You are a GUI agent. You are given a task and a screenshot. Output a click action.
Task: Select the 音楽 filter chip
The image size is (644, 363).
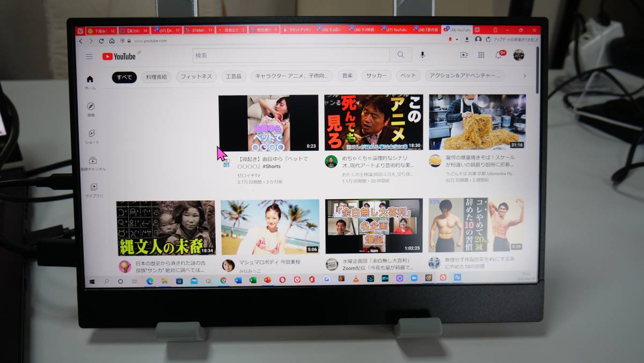[348, 76]
